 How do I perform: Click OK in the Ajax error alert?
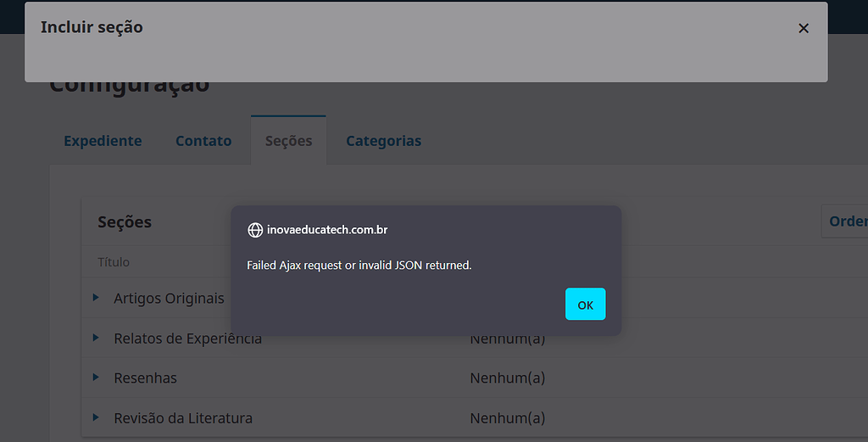coord(585,305)
